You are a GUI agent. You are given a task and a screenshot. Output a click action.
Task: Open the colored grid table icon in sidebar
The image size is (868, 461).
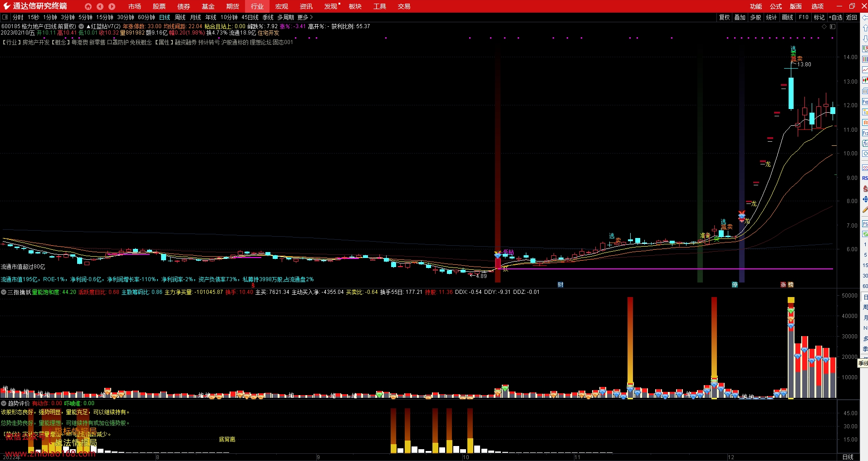[865, 59]
